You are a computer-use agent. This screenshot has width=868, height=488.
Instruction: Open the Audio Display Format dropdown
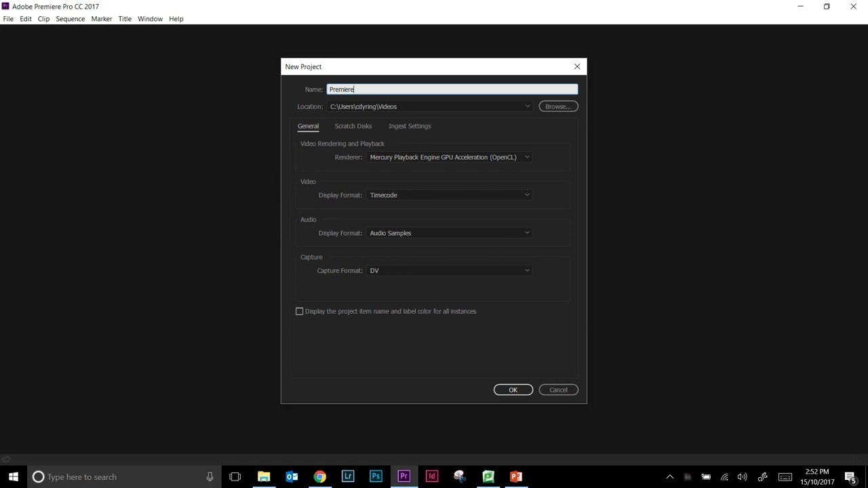(x=449, y=233)
